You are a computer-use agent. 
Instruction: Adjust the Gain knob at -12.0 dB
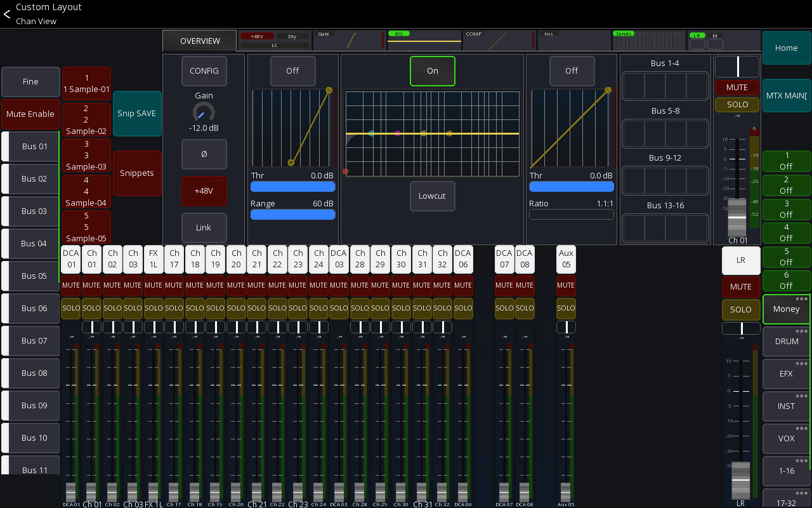[x=204, y=113]
